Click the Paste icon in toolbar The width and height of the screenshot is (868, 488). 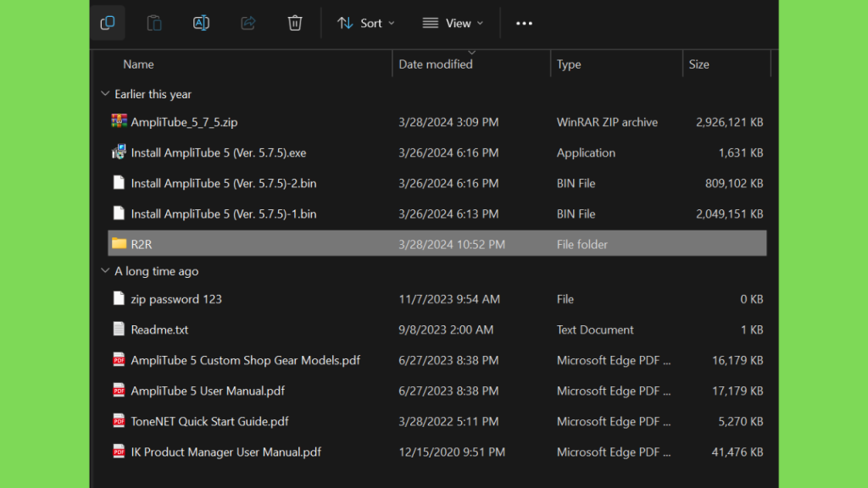point(154,23)
